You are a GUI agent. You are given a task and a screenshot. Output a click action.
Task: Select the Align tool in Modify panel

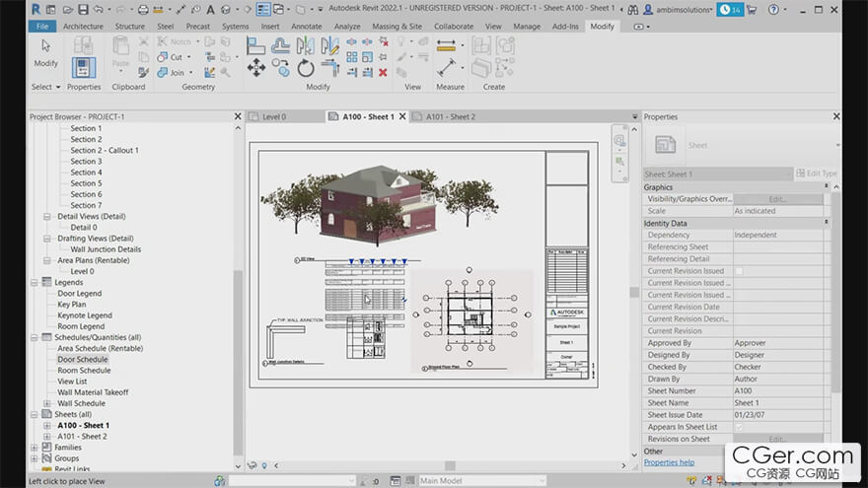click(255, 46)
